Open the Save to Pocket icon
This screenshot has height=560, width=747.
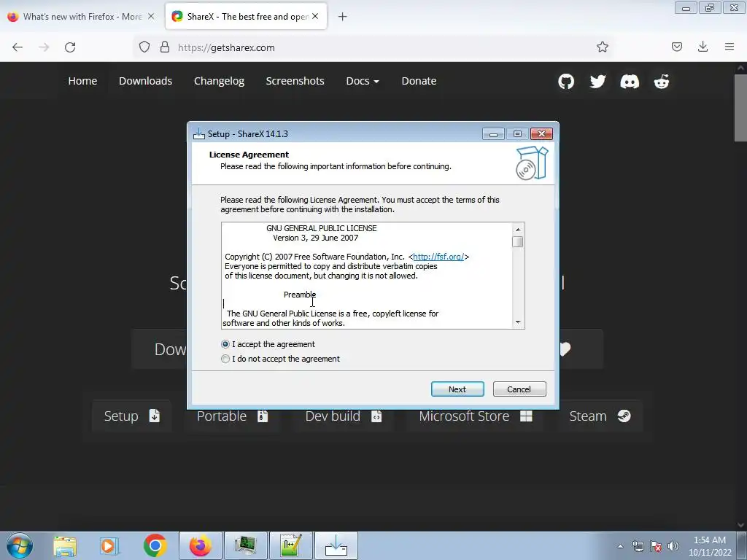676,47
